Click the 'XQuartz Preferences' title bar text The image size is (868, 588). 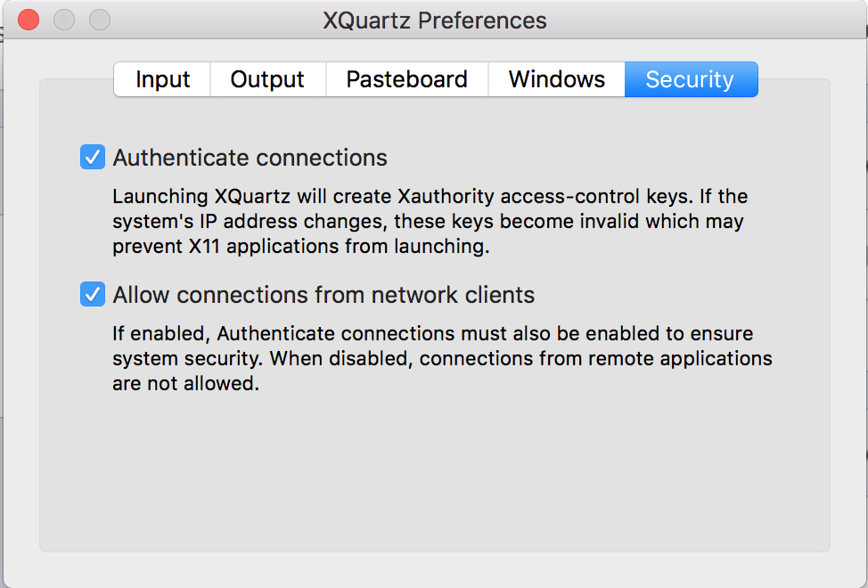pyautogui.click(x=434, y=19)
